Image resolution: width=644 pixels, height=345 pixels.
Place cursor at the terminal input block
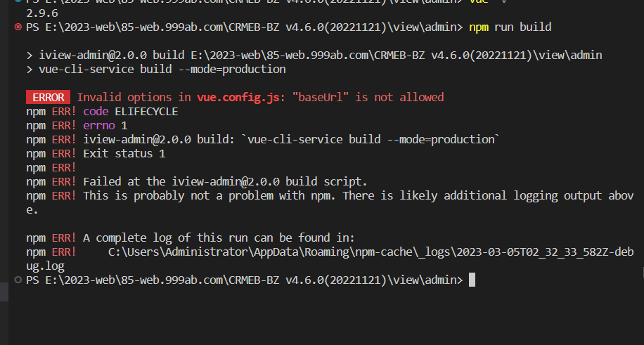pos(472,280)
